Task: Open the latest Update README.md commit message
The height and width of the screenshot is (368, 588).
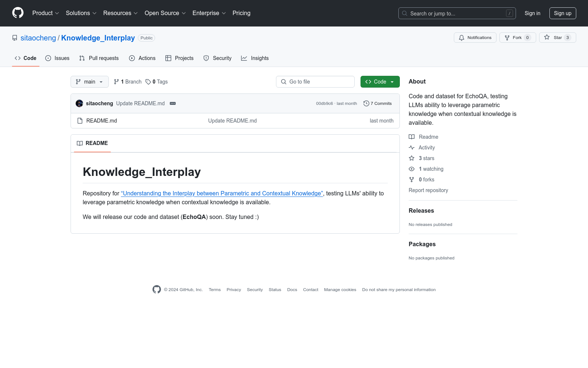Action: [140, 103]
